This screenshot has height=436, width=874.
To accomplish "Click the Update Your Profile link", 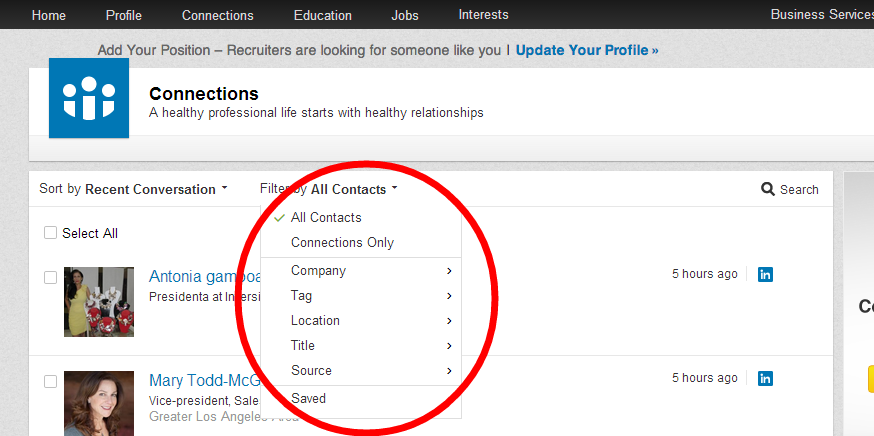I will click(587, 50).
